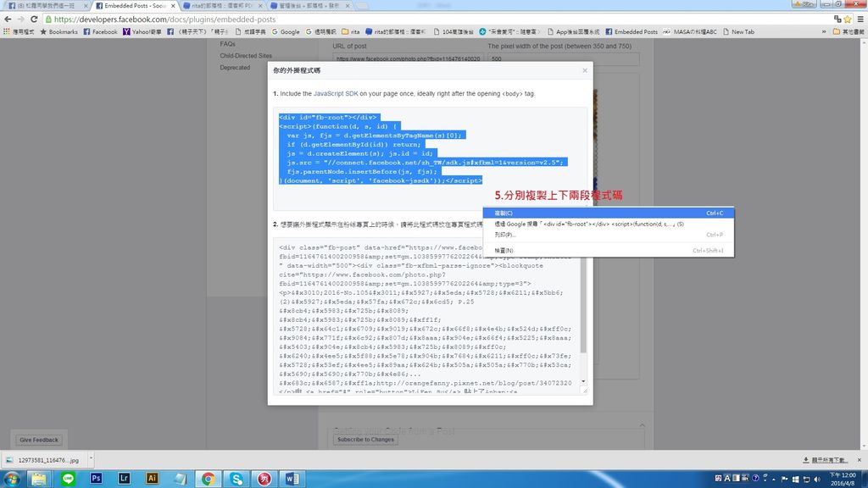Click the translate icon in the address bar

[x=837, y=19]
